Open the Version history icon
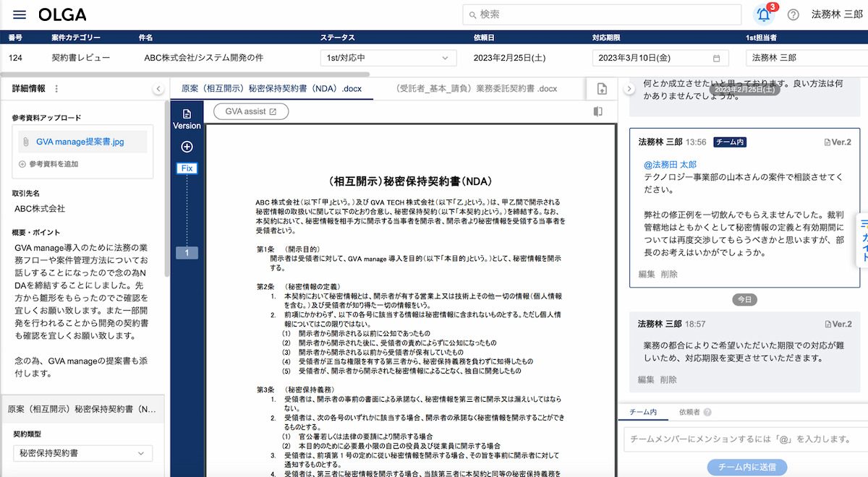 point(187,119)
